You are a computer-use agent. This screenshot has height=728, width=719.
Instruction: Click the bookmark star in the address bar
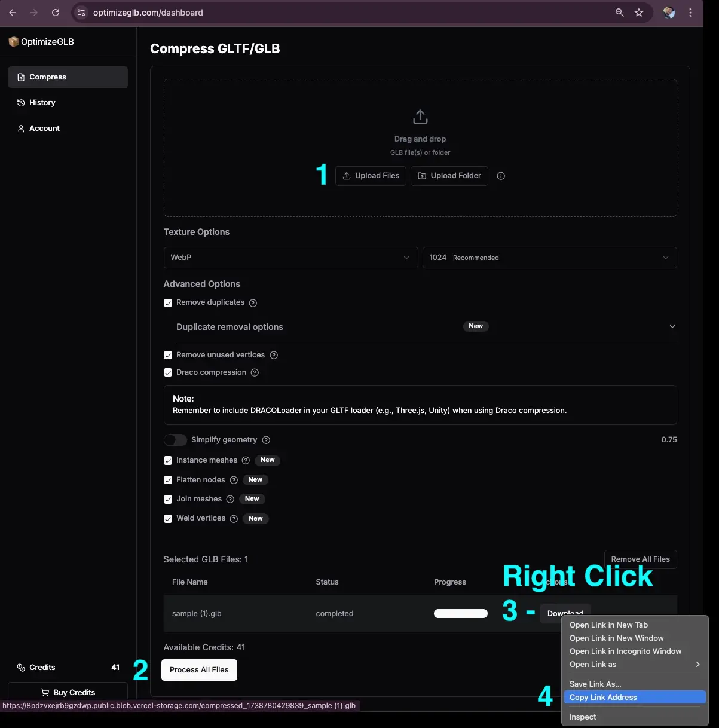coord(639,12)
